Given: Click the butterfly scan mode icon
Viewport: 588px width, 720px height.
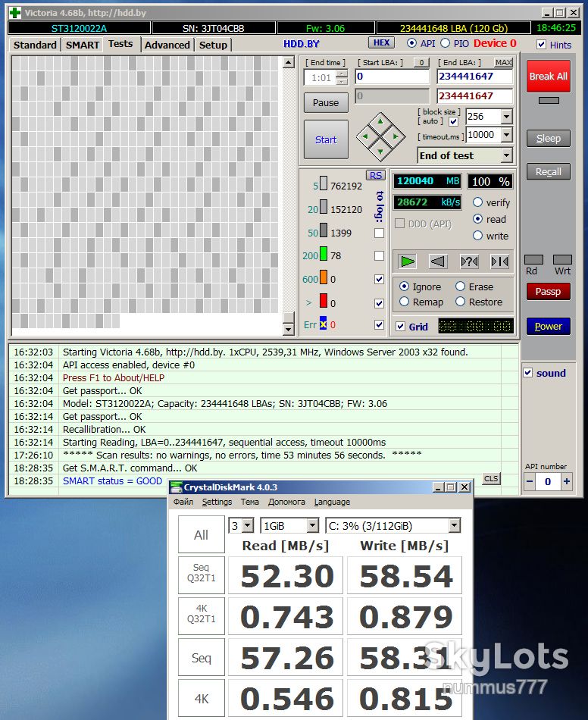Looking at the screenshot, I should coord(499,261).
